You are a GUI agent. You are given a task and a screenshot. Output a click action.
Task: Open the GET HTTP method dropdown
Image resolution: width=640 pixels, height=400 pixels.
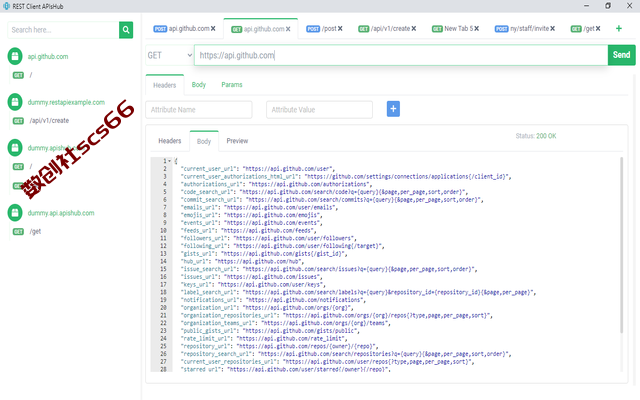click(x=169, y=55)
